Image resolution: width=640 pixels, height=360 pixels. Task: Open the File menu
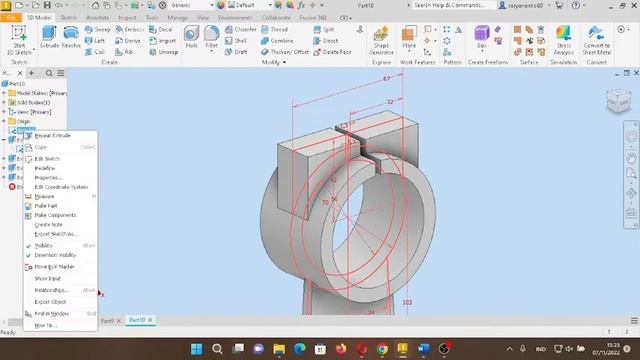point(11,18)
